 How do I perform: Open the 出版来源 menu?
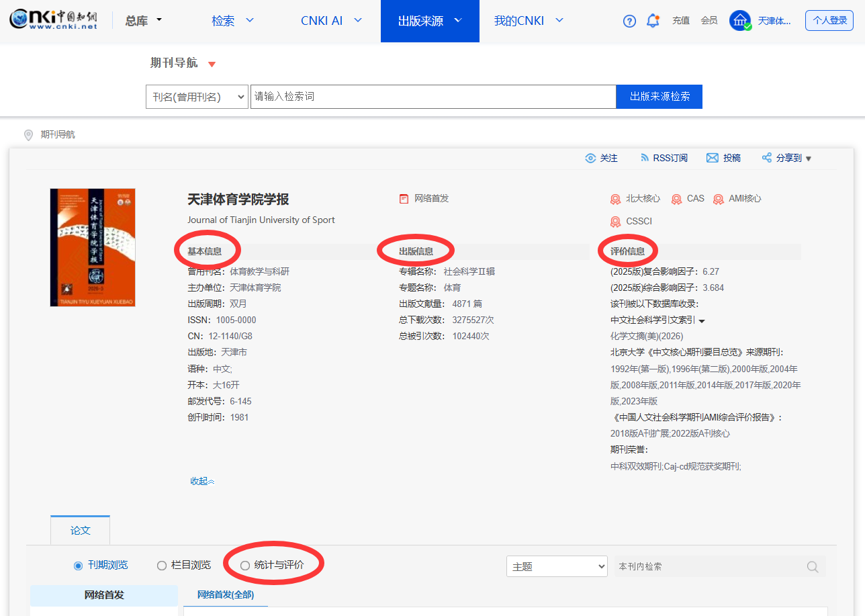pos(430,21)
